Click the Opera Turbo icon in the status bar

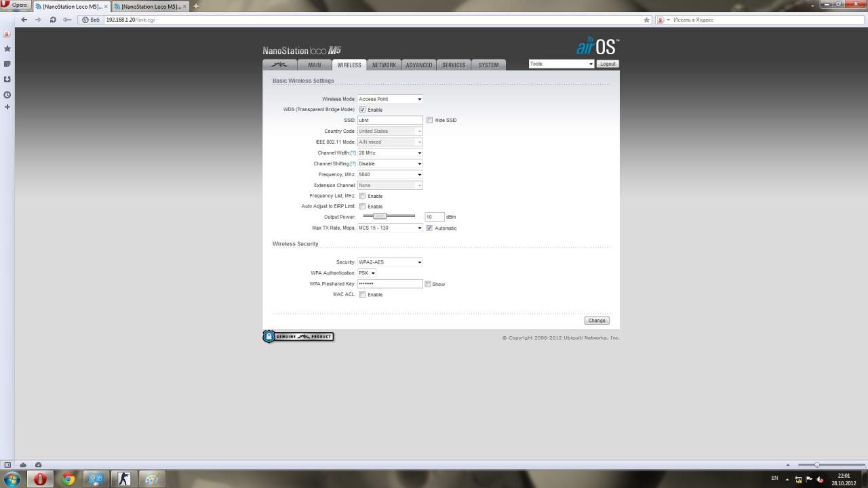(38, 465)
